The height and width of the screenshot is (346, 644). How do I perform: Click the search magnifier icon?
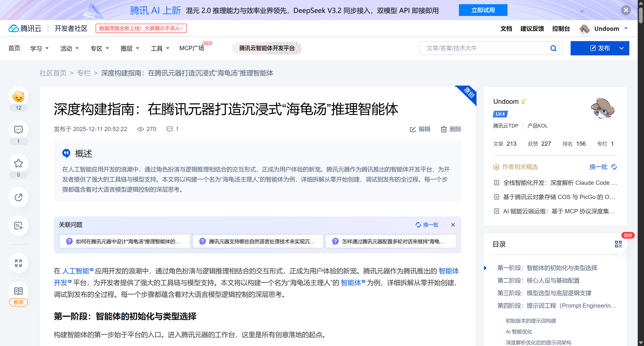pos(553,48)
